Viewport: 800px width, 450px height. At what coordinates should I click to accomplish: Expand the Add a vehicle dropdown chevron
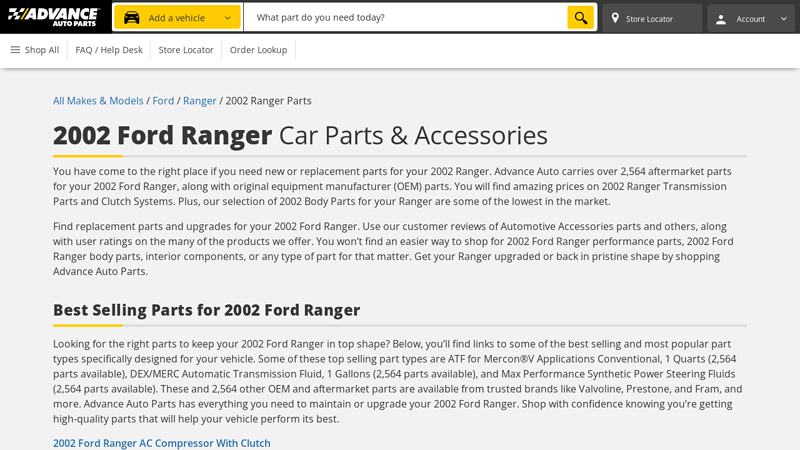tap(228, 18)
